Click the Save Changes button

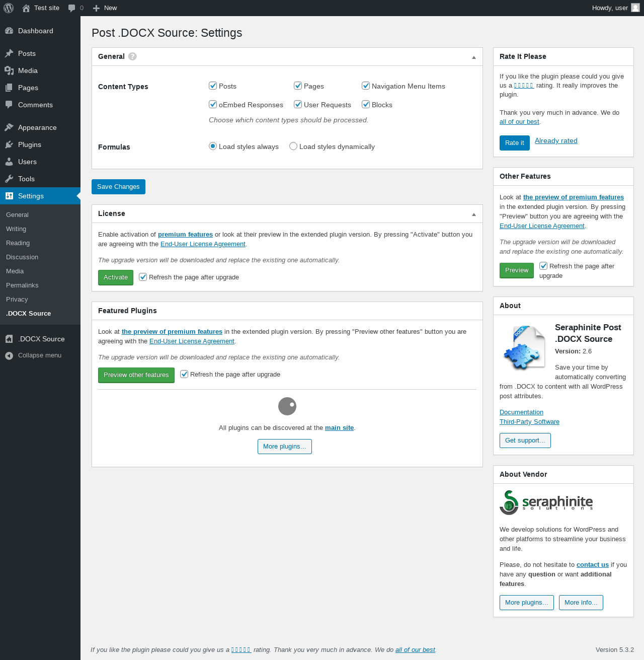tap(118, 187)
